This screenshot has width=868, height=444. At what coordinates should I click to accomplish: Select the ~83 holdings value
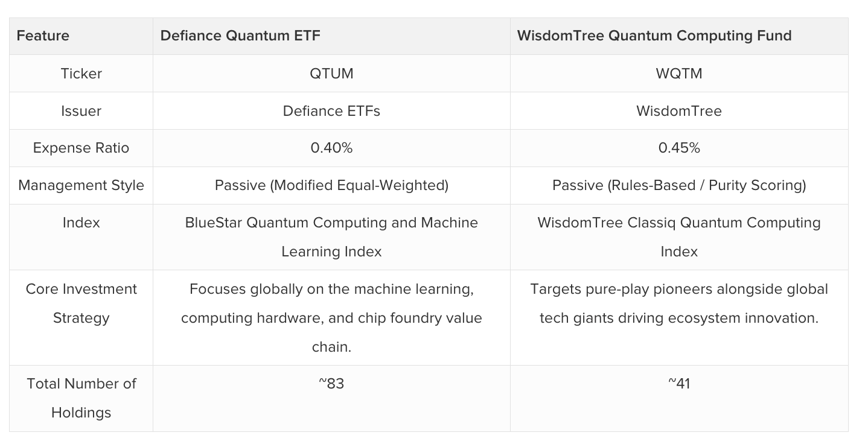click(x=331, y=384)
